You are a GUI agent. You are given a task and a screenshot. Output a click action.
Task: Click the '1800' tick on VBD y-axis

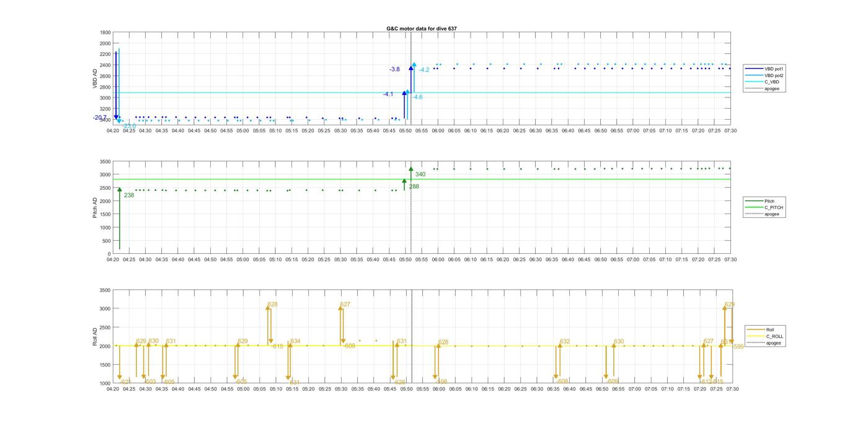coord(105,32)
